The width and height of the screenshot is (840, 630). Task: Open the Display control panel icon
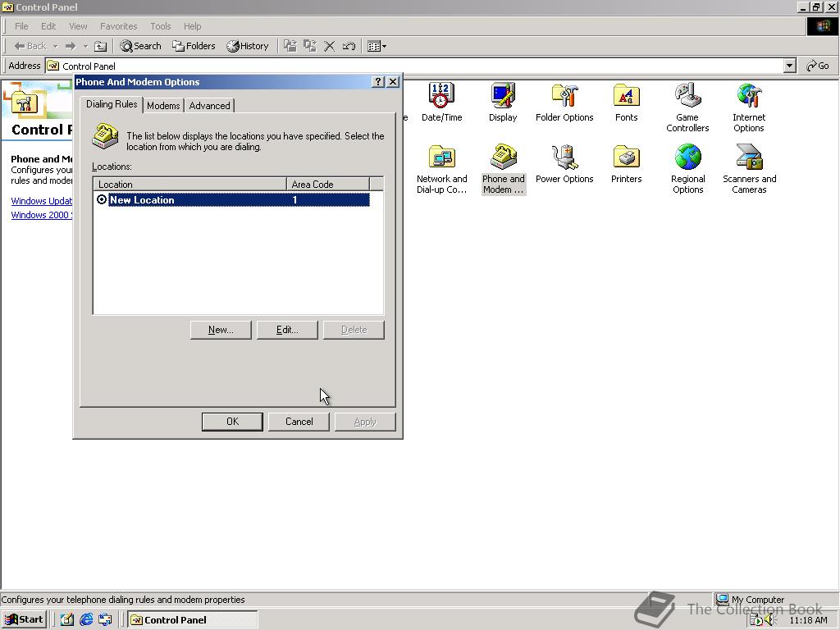click(x=503, y=102)
